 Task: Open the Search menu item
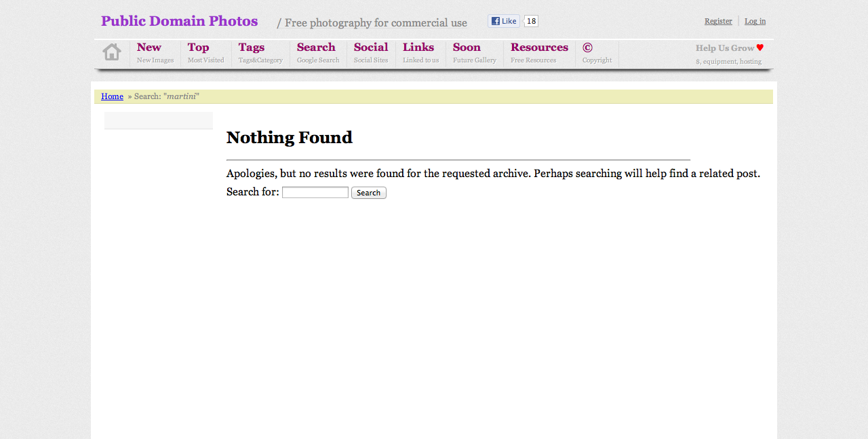[318, 53]
